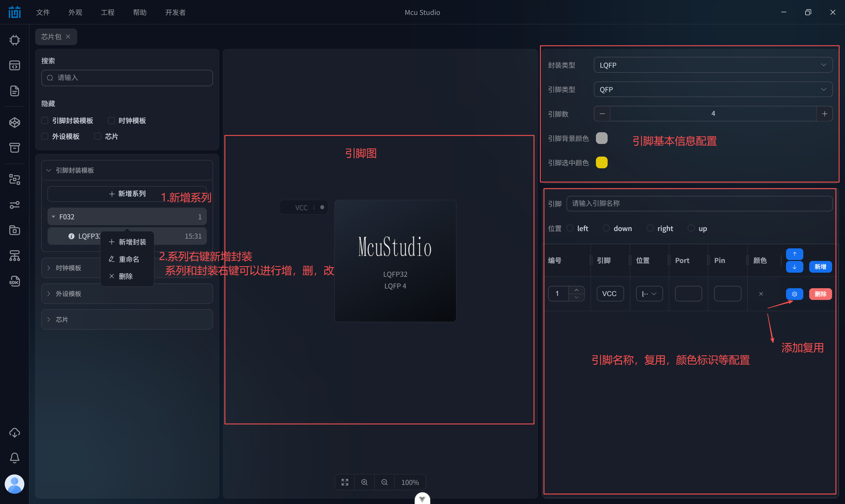Open the 工程 menu
Screen dimensions: 845x504
(x=107, y=12)
